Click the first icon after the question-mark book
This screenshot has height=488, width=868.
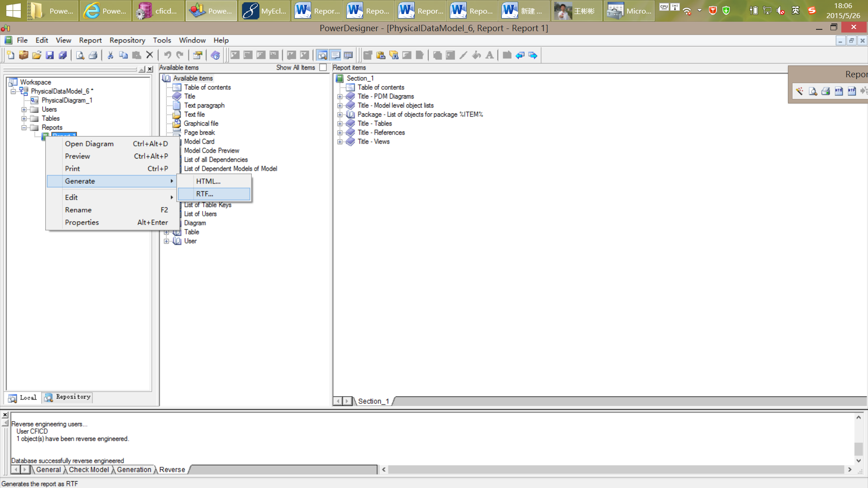pyautogui.click(x=235, y=55)
